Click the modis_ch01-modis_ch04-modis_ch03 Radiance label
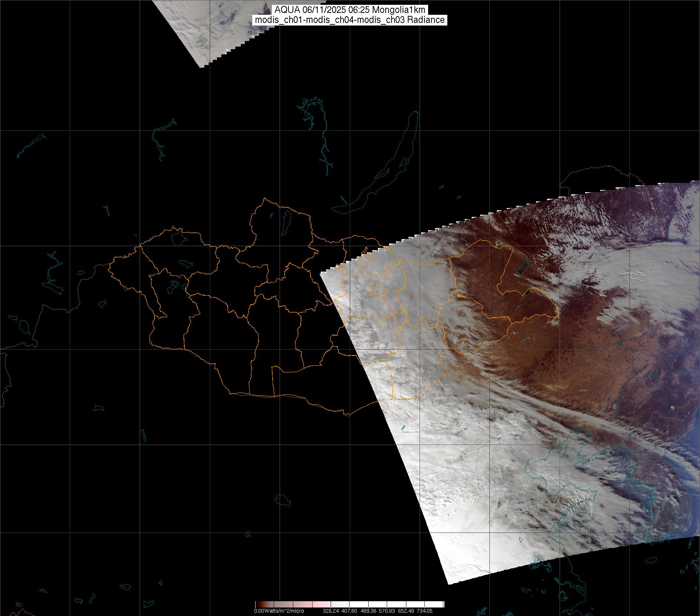This screenshot has width=700, height=616. pyautogui.click(x=349, y=20)
